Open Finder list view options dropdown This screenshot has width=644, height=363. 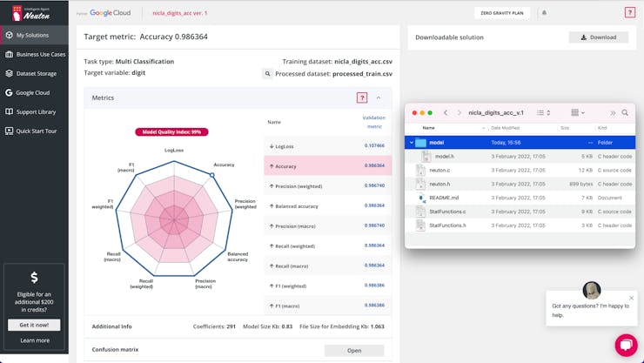pyautogui.click(x=543, y=113)
